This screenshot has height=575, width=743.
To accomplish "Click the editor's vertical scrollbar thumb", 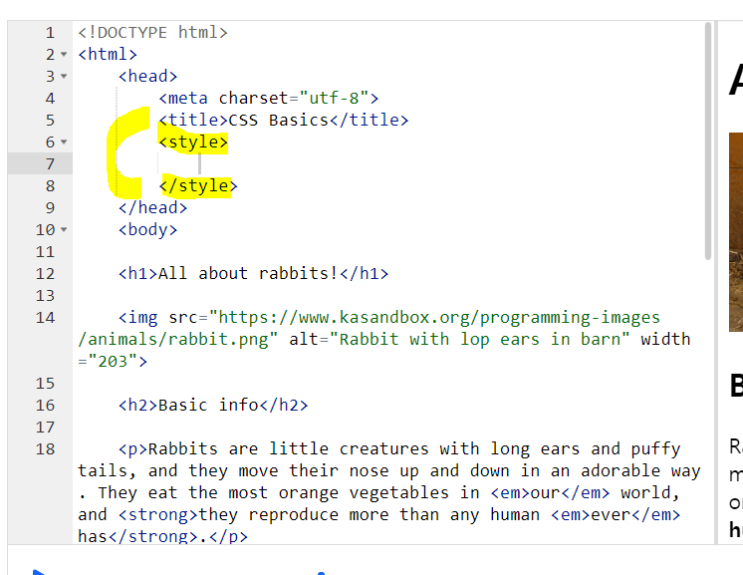I will [x=708, y=141].
